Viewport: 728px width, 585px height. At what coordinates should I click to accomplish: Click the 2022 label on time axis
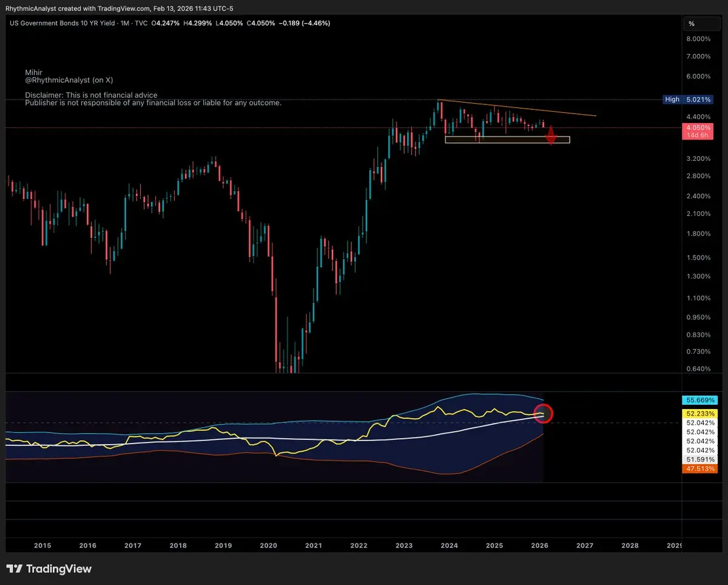coord(359,546)
